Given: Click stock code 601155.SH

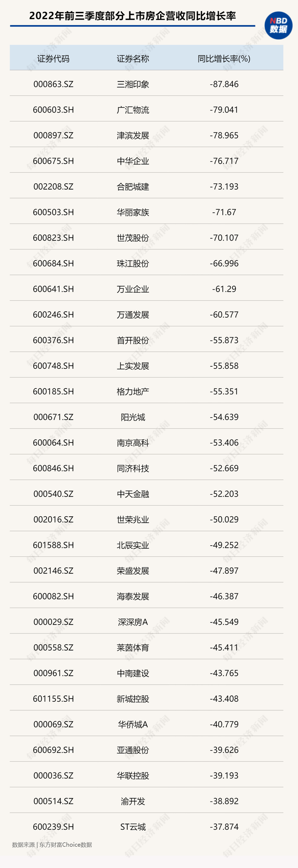Looking at the screenshot, I should [53, 699].
